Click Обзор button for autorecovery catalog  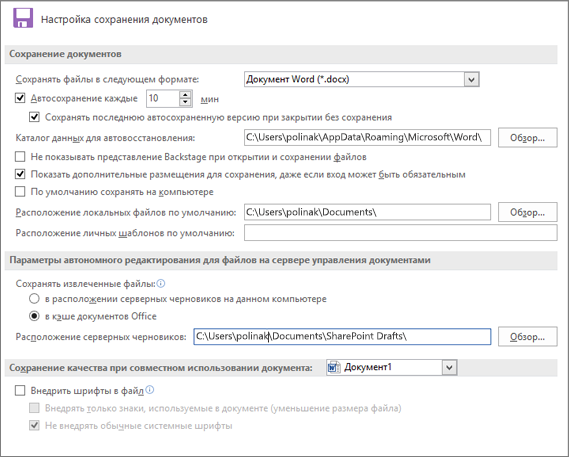[527, 138]
